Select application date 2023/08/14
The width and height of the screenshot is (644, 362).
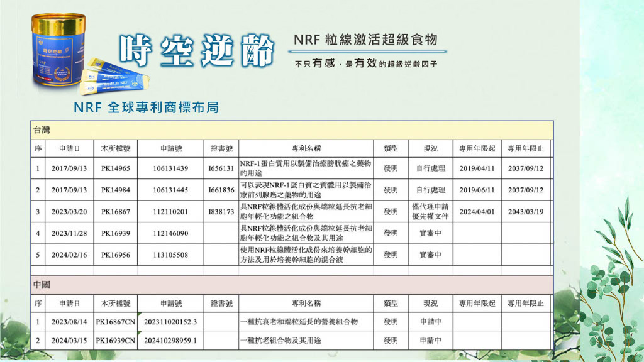[x=69, y=322]
